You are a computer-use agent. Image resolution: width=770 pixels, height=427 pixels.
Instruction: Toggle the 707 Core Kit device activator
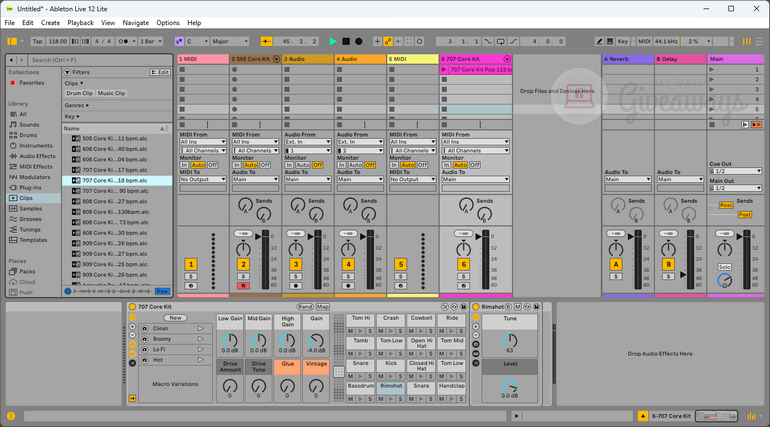(x=132, y=307)
